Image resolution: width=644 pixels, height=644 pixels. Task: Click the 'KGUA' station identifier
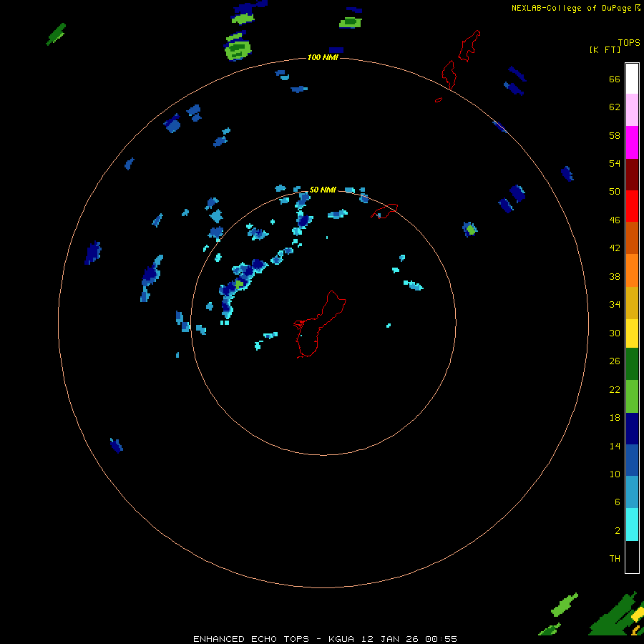point(341,639)
